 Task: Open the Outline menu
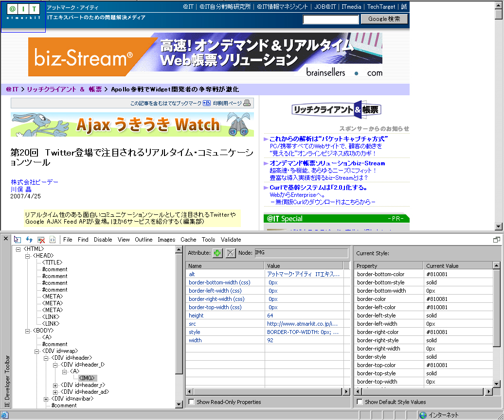pyautogui.click(x=144, y=240)
